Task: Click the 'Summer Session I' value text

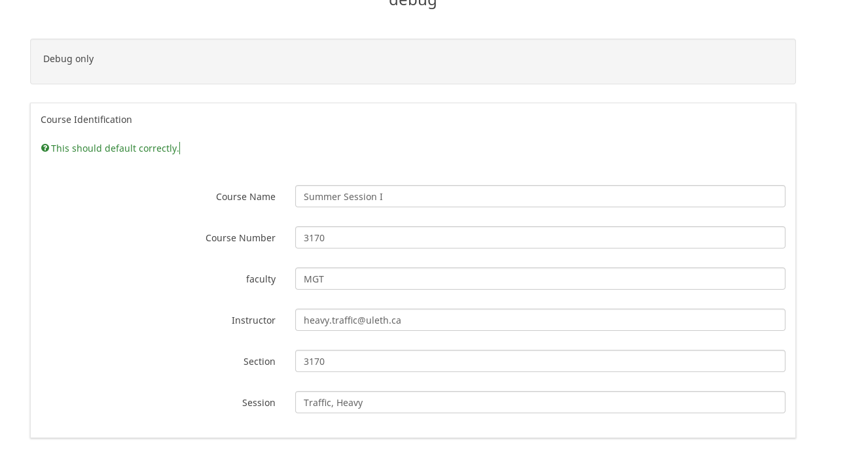Action: point(343,197)
